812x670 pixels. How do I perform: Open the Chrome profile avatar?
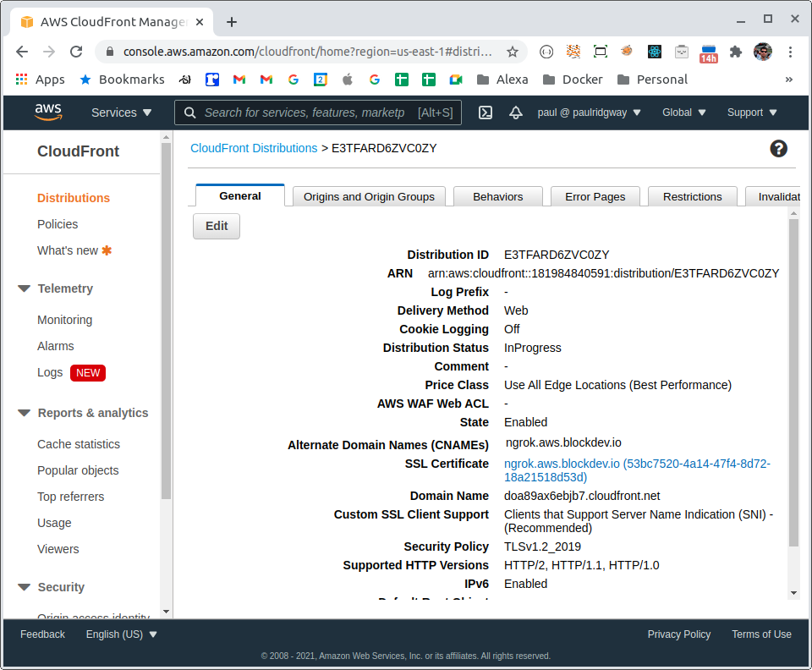[x=763, y=52]
